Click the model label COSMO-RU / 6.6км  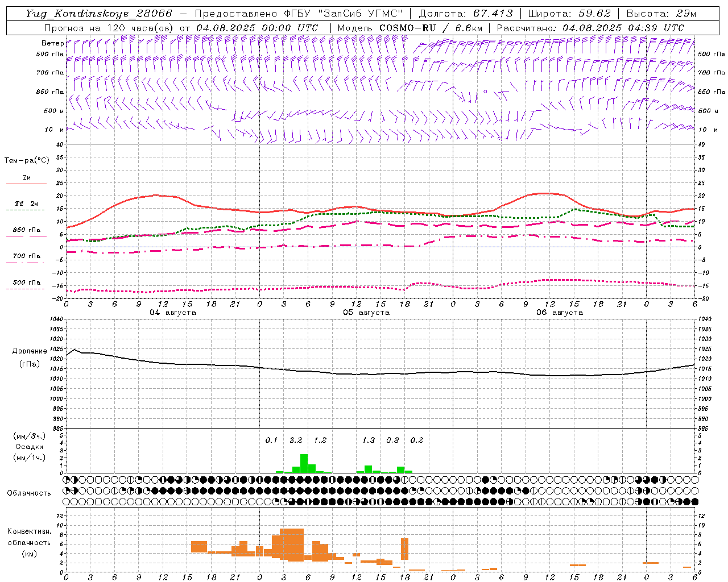click(x=431, y=28)
